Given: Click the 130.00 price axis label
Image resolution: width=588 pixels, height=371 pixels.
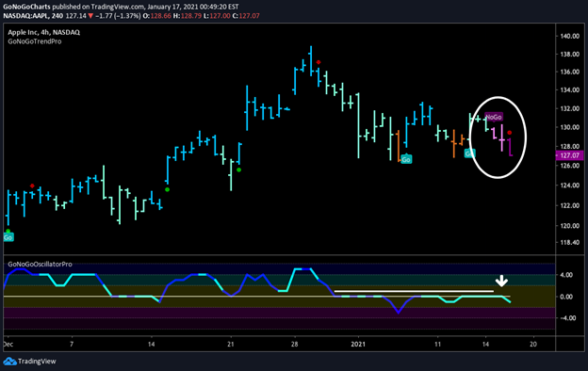Looking at the screenshot, I should click(569, 127).
